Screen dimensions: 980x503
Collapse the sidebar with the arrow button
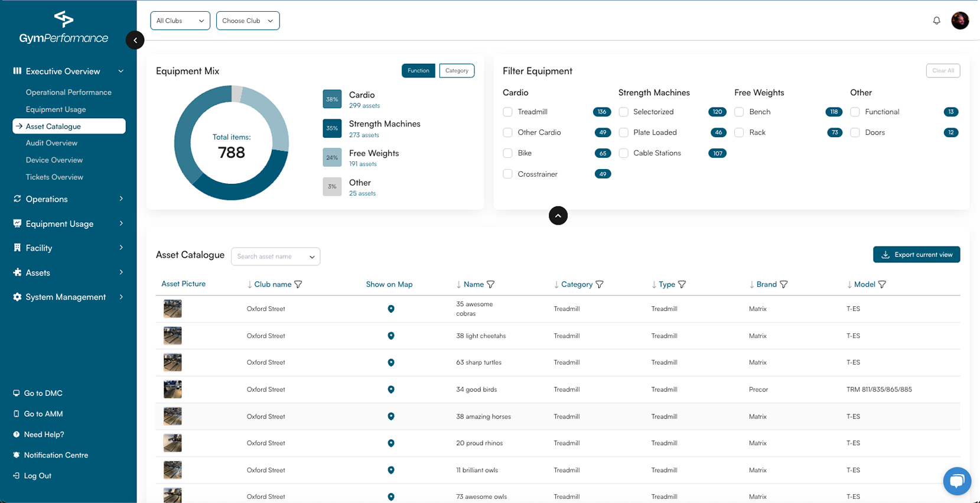[x=135, y=40]
